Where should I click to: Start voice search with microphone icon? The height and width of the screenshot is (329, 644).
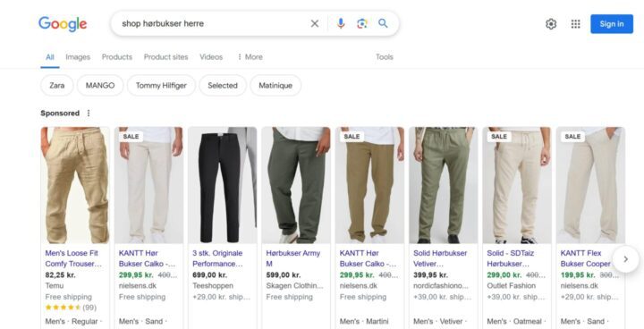click(341, 23)
